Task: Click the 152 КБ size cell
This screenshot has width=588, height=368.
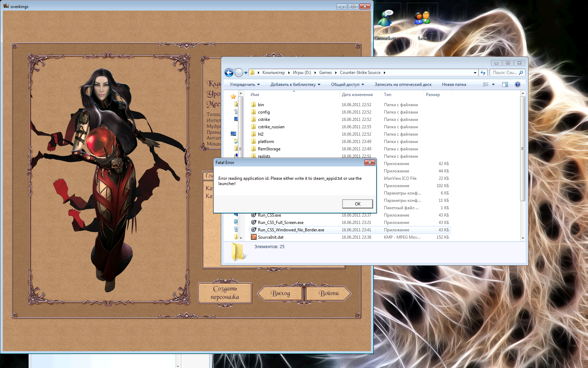Action: [x=442, y=237]
